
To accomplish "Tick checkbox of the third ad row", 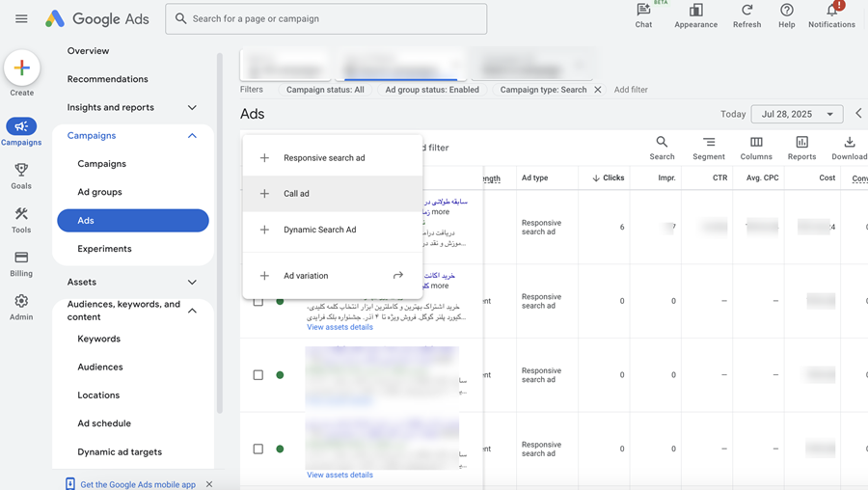I will pyautogui.click(x=258, y=375).
